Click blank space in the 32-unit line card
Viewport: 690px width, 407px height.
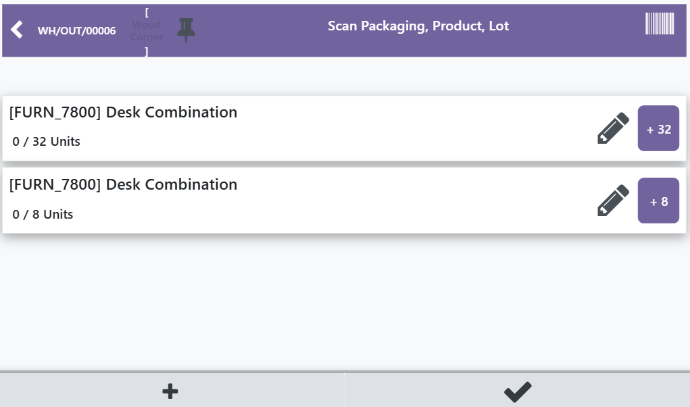[x=400, y=130]
